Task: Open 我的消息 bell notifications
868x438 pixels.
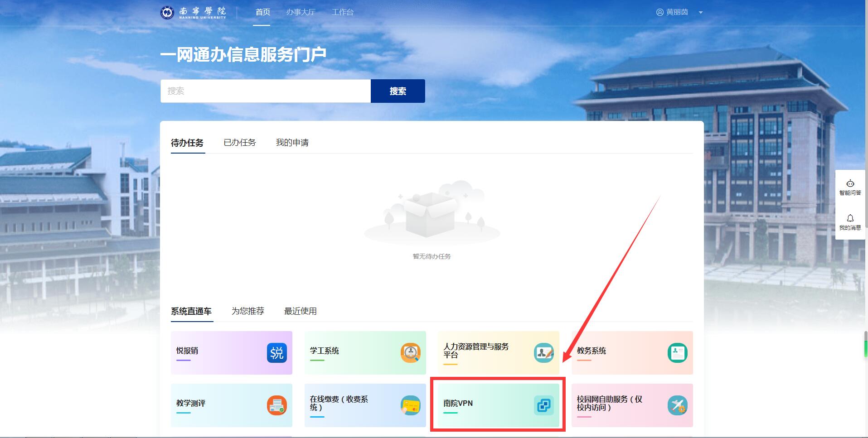Action: click(x=850, y=222)
